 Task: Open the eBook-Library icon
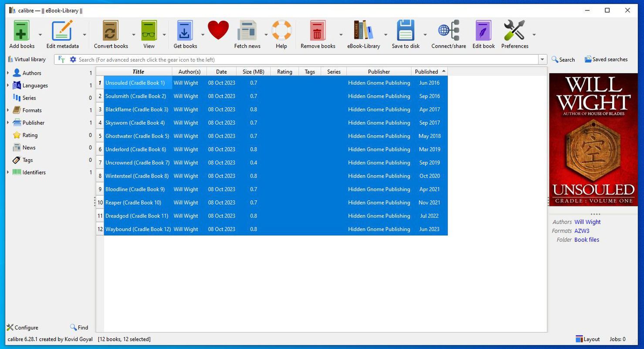coord(363,31)
